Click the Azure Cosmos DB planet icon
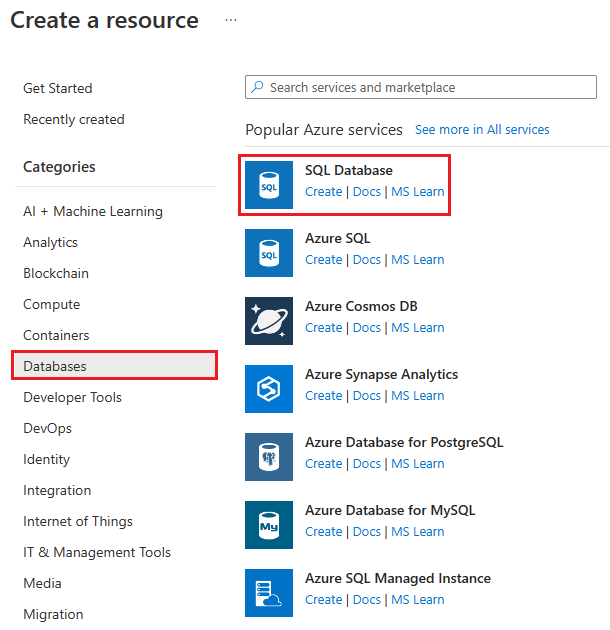The width and height of the screenshot is (610, 630). click(269, 321)
